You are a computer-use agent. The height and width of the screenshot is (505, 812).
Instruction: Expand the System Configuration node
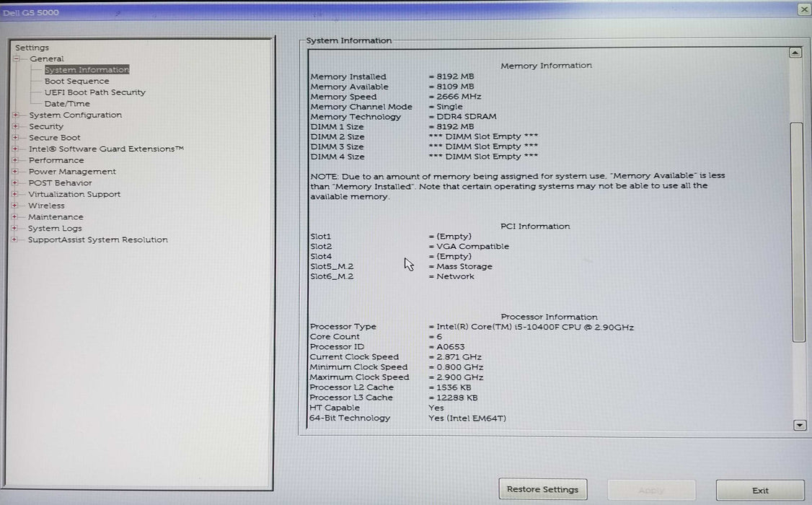(x=16, y=115)
